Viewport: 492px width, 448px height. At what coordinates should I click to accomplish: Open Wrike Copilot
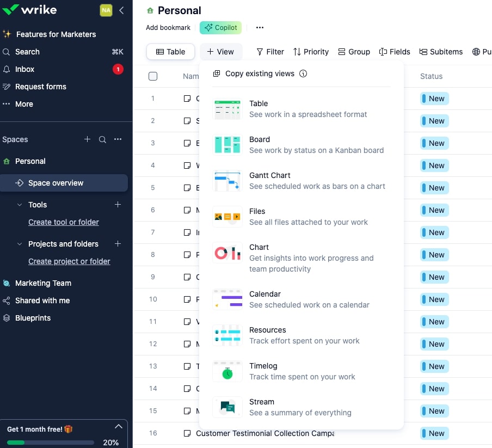pos(220,27)
